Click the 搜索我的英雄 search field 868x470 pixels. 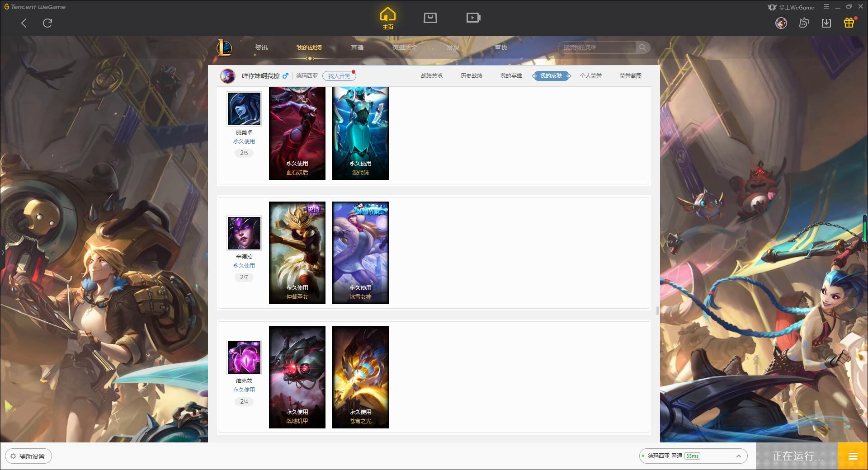pyautogui.click(x=597, y=47)
